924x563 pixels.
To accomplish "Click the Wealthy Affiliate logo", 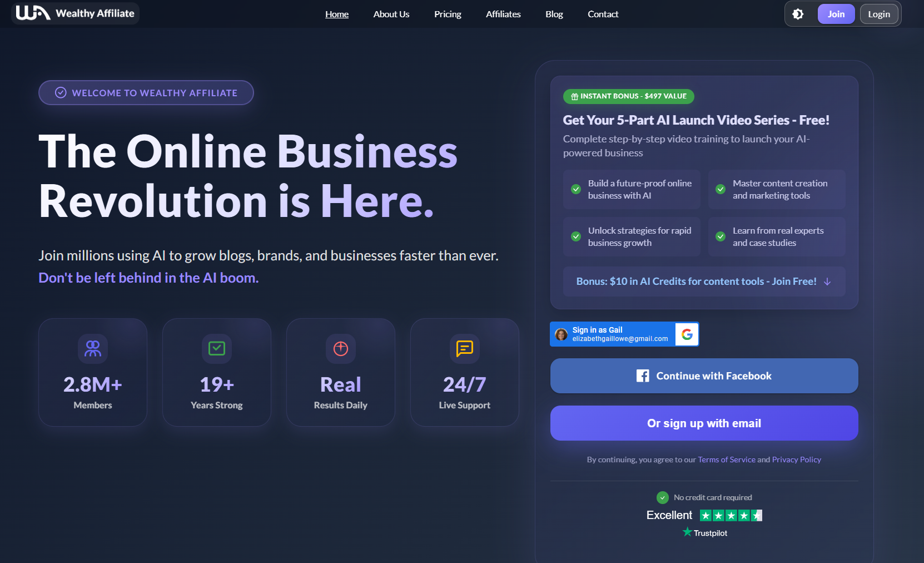I will [75, 13].
